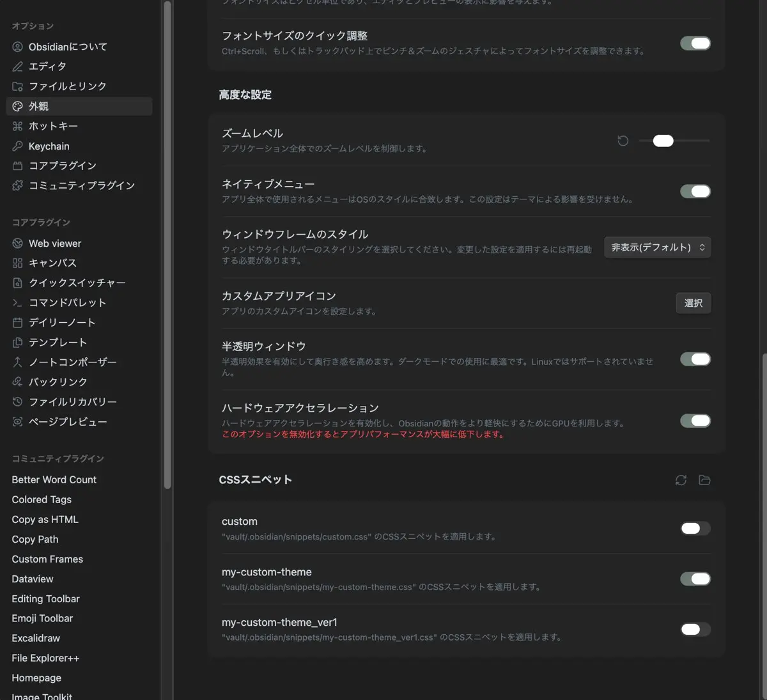The height and width of the screenshot is (700, 767).
Task: Click the 高度な設定 section heading
Action: [x=245, y=95]
